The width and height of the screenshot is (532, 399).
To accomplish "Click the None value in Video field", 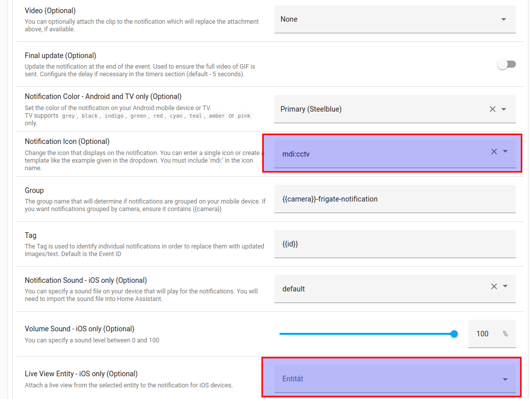I will pos(289,19).
